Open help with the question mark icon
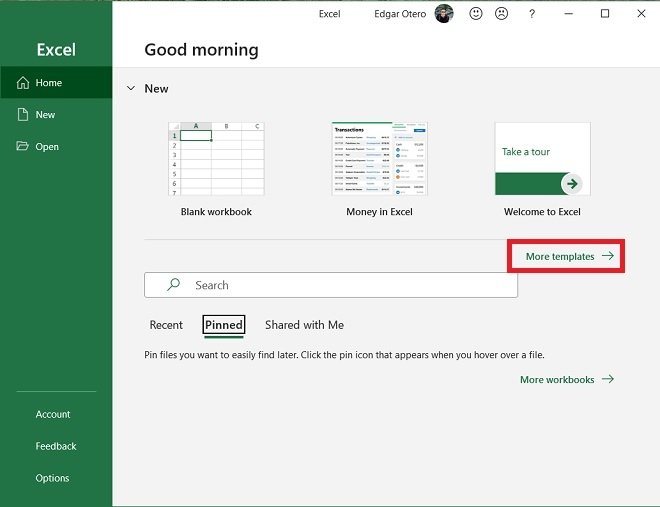Viewport: 660px width, 507px height. coord(532,14)
